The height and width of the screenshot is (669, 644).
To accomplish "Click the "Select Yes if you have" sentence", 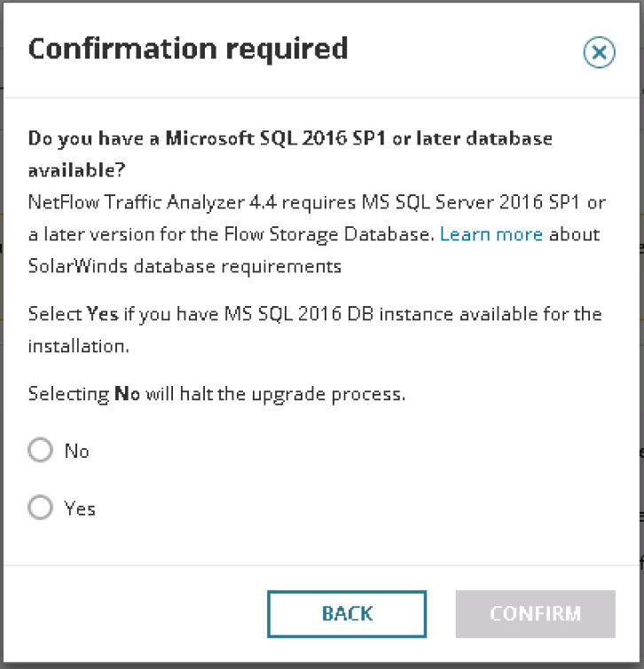I will tap(314, 314).
